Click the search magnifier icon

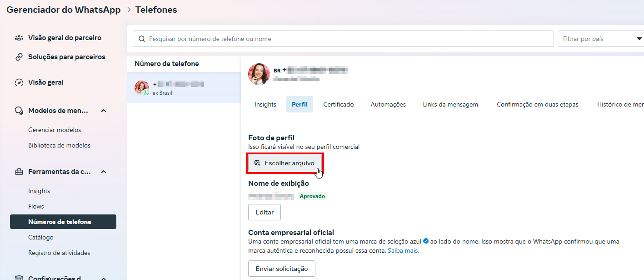click(142, 39)
